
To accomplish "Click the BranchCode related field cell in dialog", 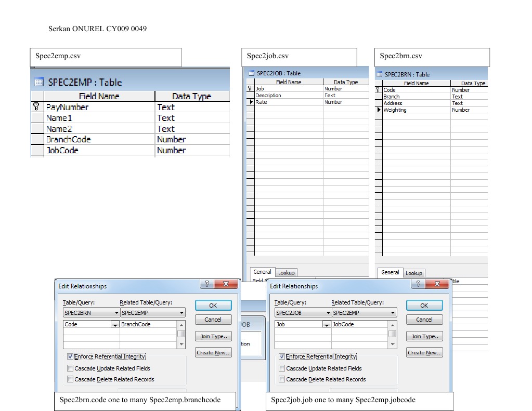I will 148,324.
